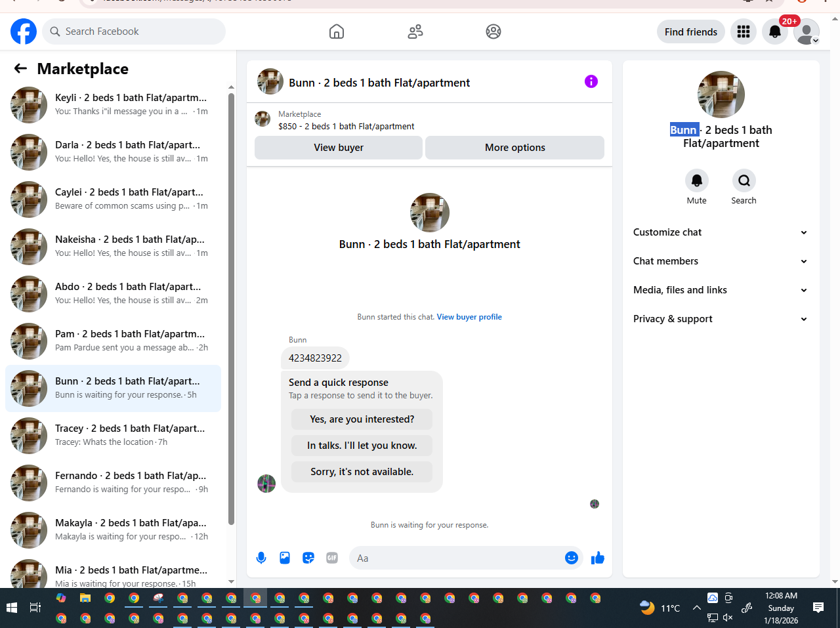Send a thumbs-up like
Screen dimensions: 840x628
click(x=598, y=558)
